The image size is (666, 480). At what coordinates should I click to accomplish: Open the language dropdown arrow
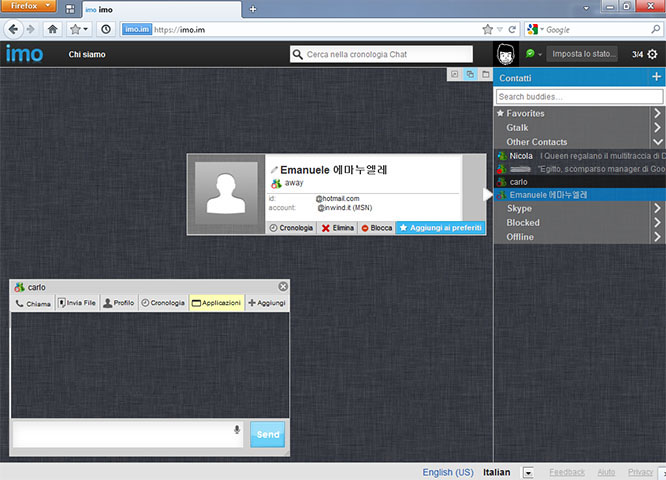(x=528, y=472)
